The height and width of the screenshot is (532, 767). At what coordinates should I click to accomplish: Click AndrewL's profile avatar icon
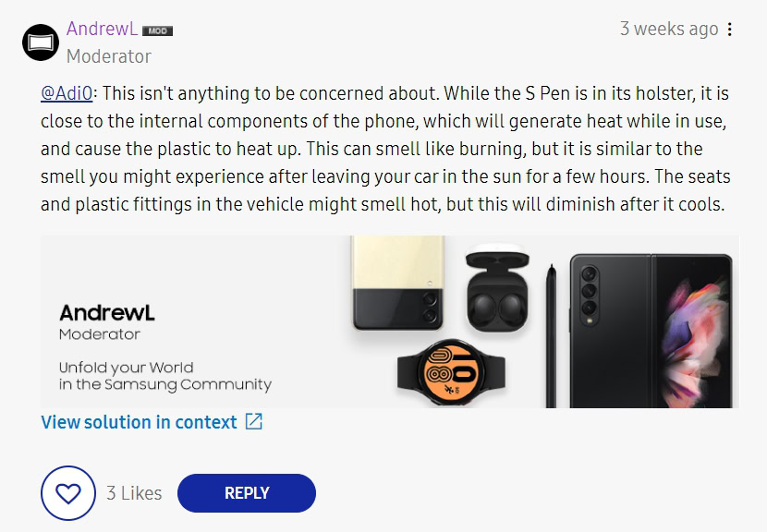pyautogui.click(x=41, y=42)
